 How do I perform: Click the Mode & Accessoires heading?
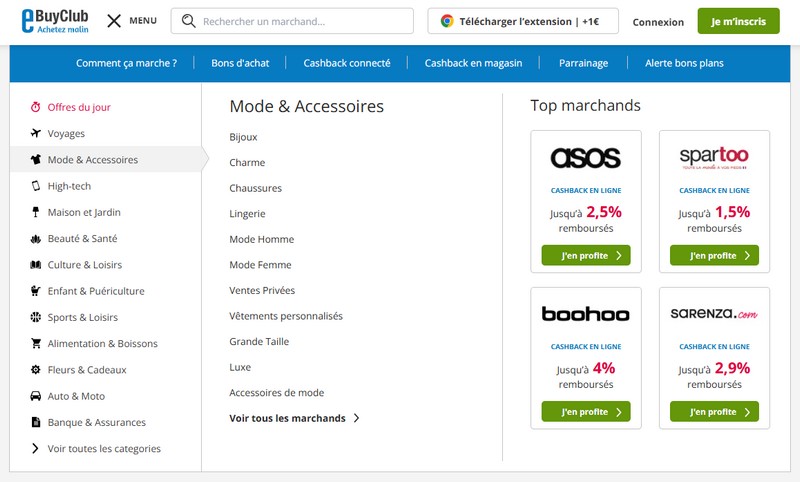pos(307,106)
